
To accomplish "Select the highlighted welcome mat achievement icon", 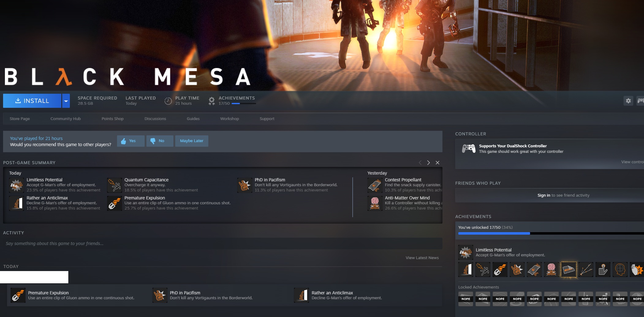I will click(x=569, y=270).
